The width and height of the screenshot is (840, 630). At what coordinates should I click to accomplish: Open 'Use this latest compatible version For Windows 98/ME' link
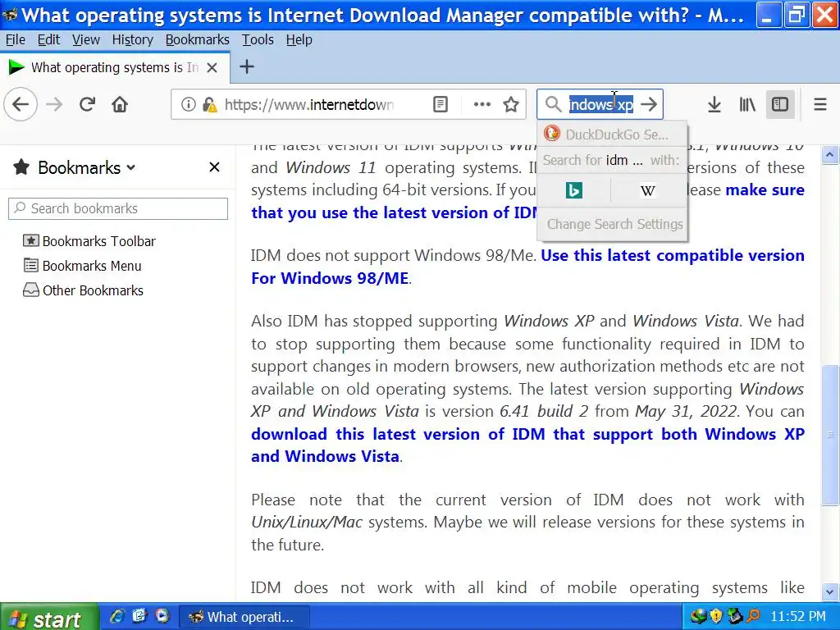click(527, 267)
